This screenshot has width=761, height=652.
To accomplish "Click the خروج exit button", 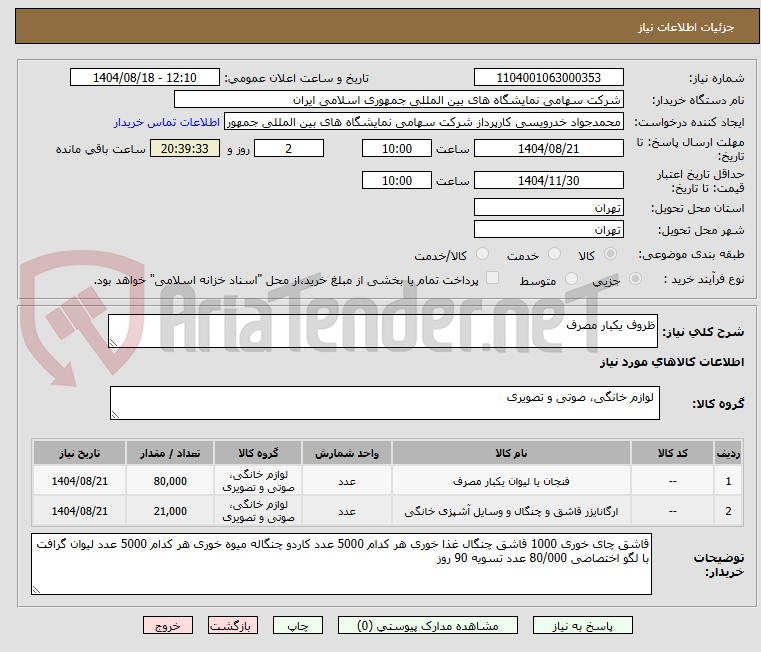I will pos(167,625).
